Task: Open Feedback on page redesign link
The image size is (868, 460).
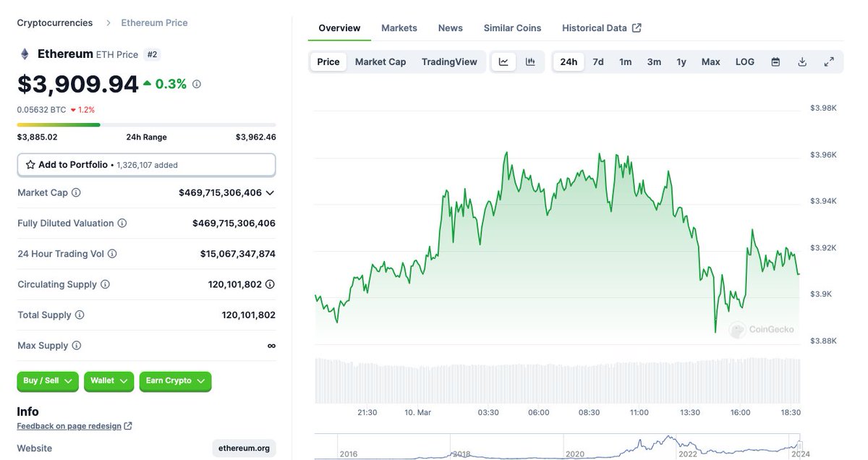Action: (69, 426)
